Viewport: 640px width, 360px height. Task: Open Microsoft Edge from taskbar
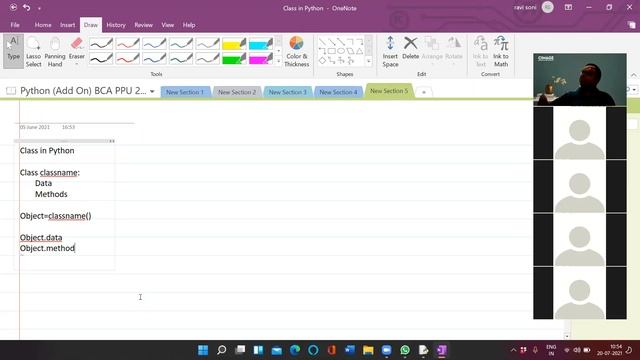[x=295, y=350]
